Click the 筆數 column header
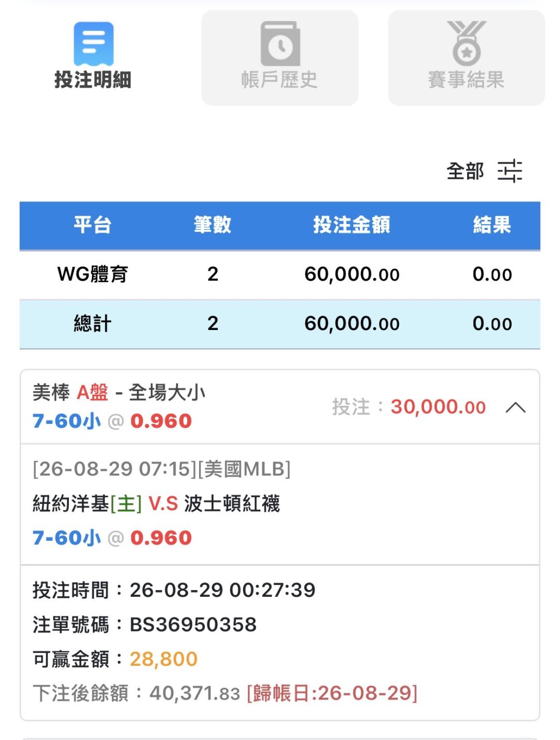560x740 pixels. (x=213, y=225)
